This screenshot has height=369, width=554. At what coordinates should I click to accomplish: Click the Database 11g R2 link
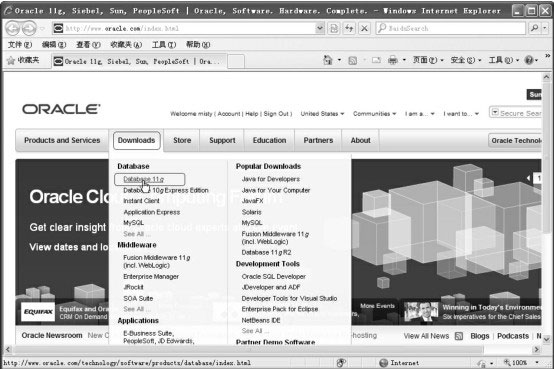tap(266, 252)
